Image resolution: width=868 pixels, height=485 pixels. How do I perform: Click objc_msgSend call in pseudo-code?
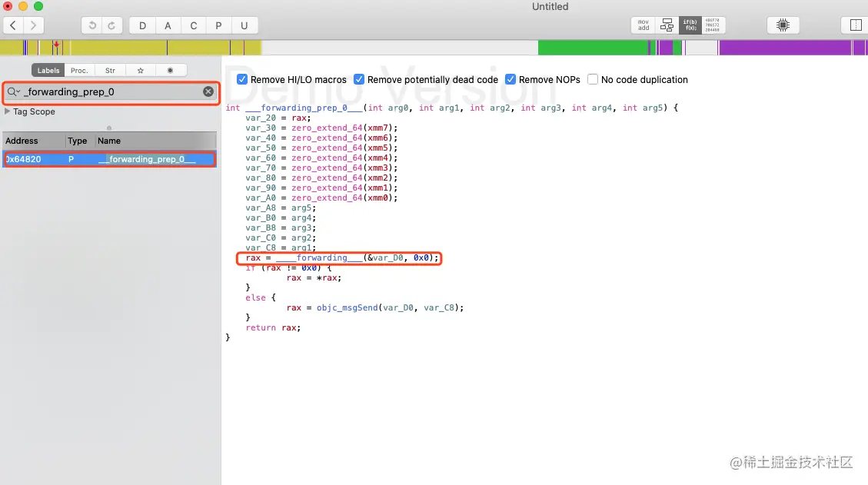pyautogui.click(x=347, y=307)
